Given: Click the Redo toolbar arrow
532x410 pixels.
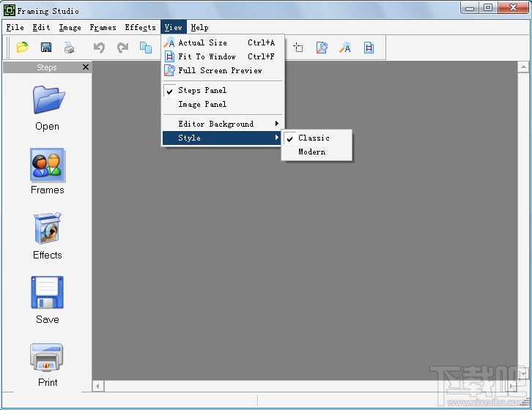Looking at the screenshot, I should (x=122, y=48).
